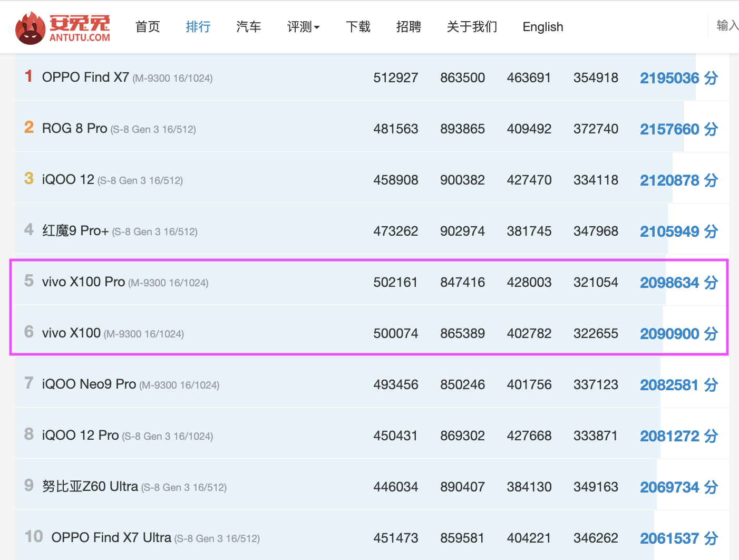Viewport: 739px width, 560px height.
Task: Open vivo X100 Pro listing
Action: tap(83, 282)
